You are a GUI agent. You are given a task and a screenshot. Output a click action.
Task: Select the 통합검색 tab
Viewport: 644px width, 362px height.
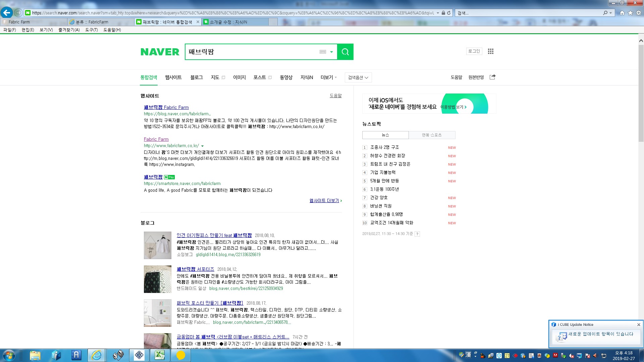(x=149, y=77)
